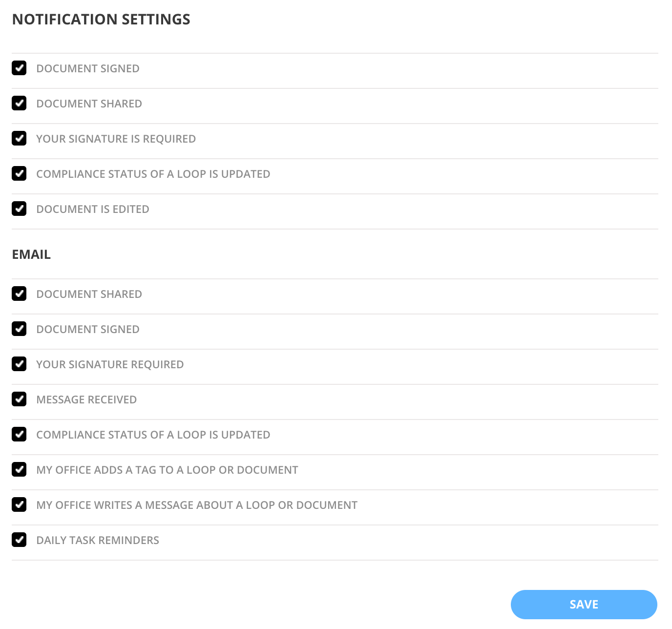
Task: Click the SAVE button
Action: (x=584, y=605)
